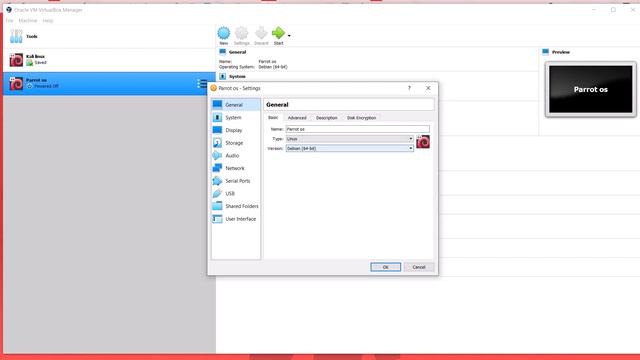The width and height of the screenshot is (640, 360).
Task: Click the Parrot os preview thumbnail
Action: tap(591, 89)
